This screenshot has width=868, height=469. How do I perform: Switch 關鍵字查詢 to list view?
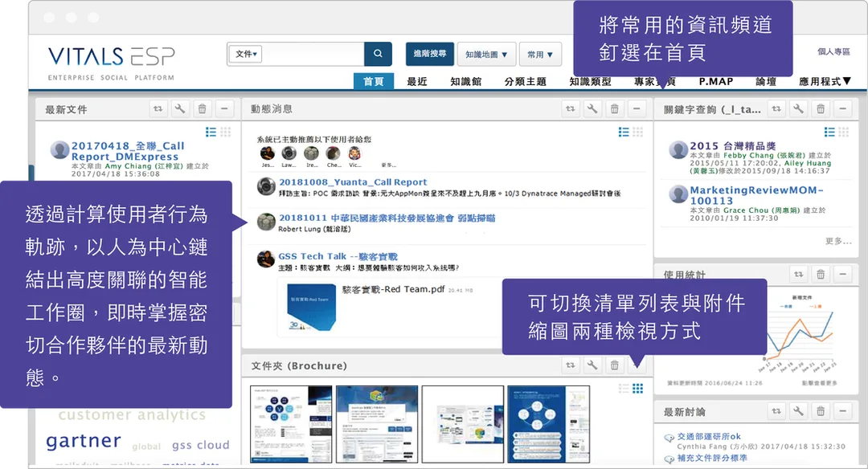tap(829, 132)
